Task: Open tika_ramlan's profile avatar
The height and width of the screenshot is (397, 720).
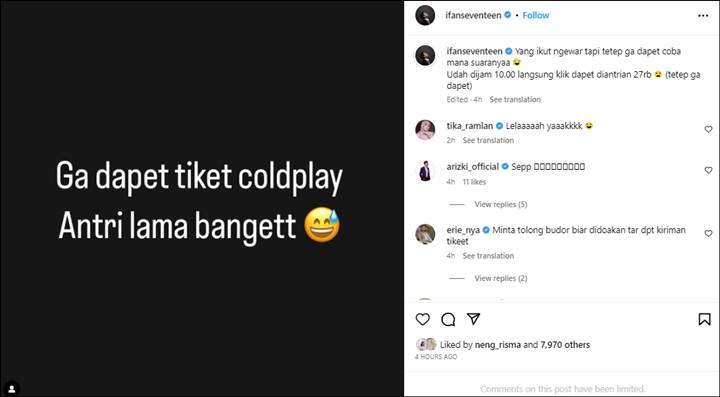Action: pyautogui.click(x=425, y=130)
